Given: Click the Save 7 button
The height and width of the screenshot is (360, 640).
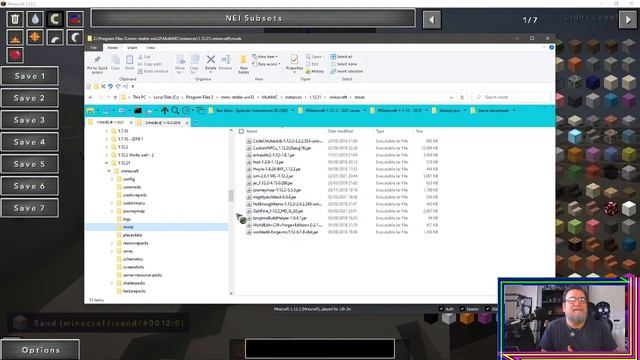Looking at the screenshot, I should [x=30, y=208].
